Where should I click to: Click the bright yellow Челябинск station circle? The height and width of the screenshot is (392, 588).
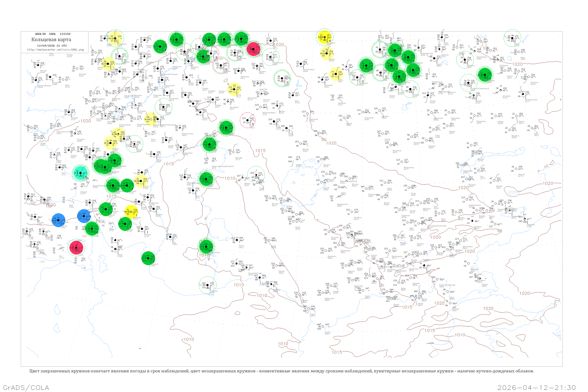(325, 37)
